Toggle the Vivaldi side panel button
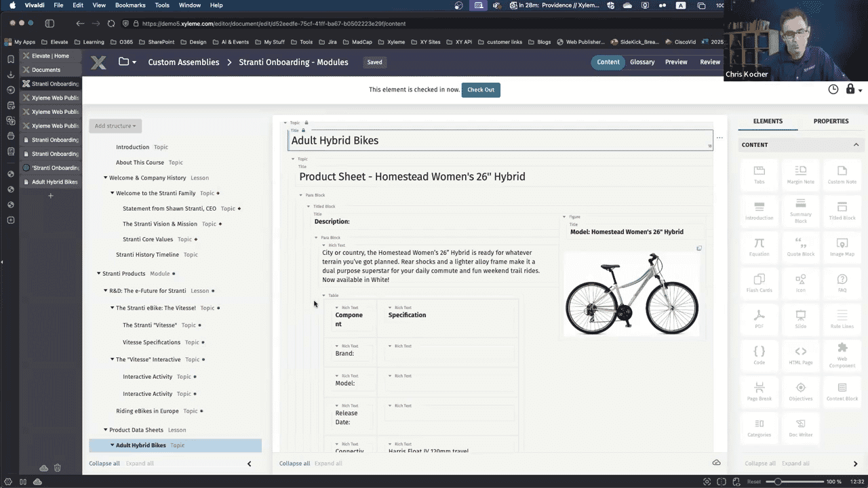This screenshot has height=488, width=868. pos(50,23)
